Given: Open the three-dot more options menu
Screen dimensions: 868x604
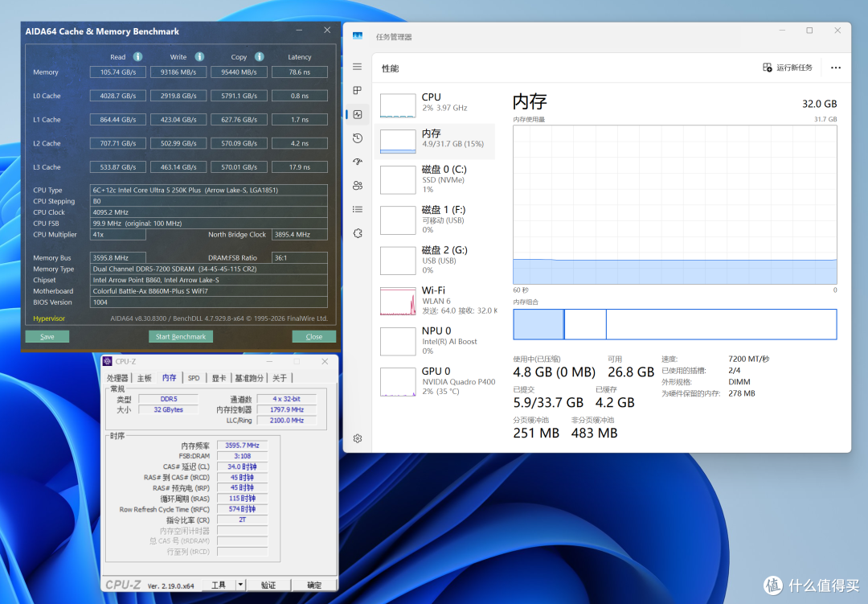Looking at the screenshot, I should click(x=835, y=68).
